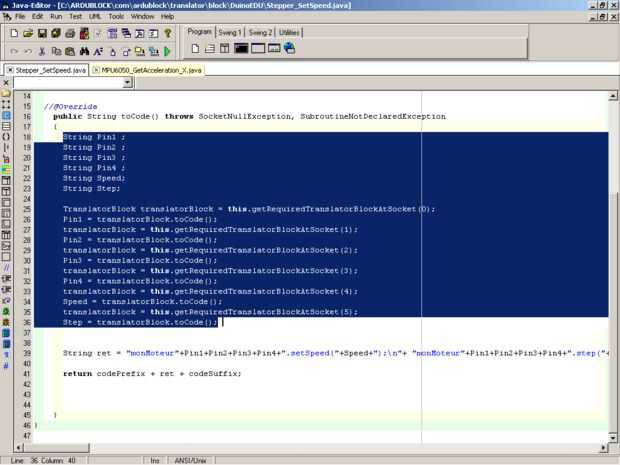This screenshot has width=620, height=465.
Task: Open help with the question mark icon
Action: tap(168, 34)
